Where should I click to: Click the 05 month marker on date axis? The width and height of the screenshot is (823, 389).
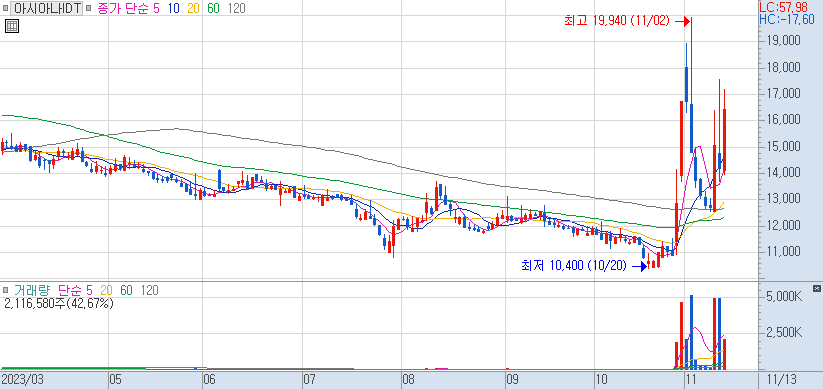click(115, 380)
